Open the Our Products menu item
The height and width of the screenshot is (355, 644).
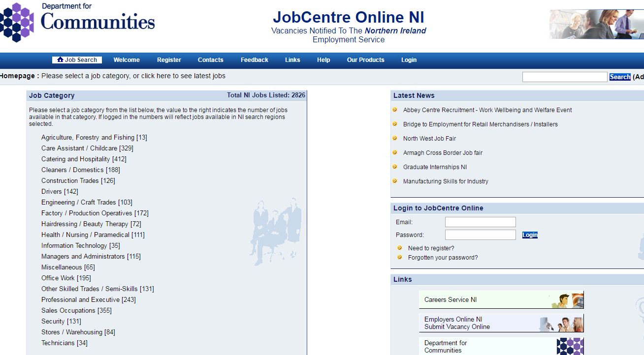pyautogui.click(x=365, y=60)
